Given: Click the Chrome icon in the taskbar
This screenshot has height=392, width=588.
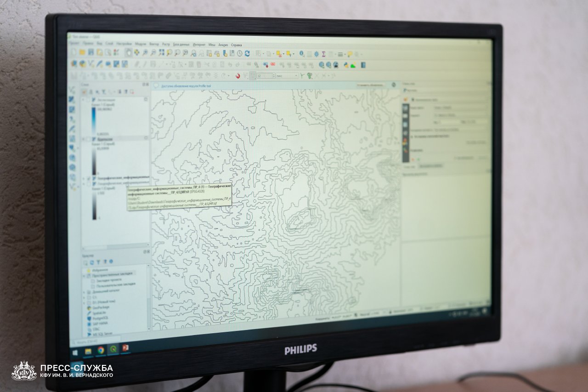Looking at the screenshot, I should pos(101,350).
